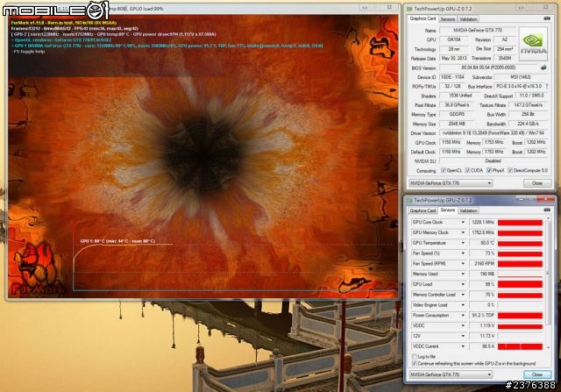Open the GPU Memory Clock sensor dropdown
The image size is (561, 392).
[463, 232]
